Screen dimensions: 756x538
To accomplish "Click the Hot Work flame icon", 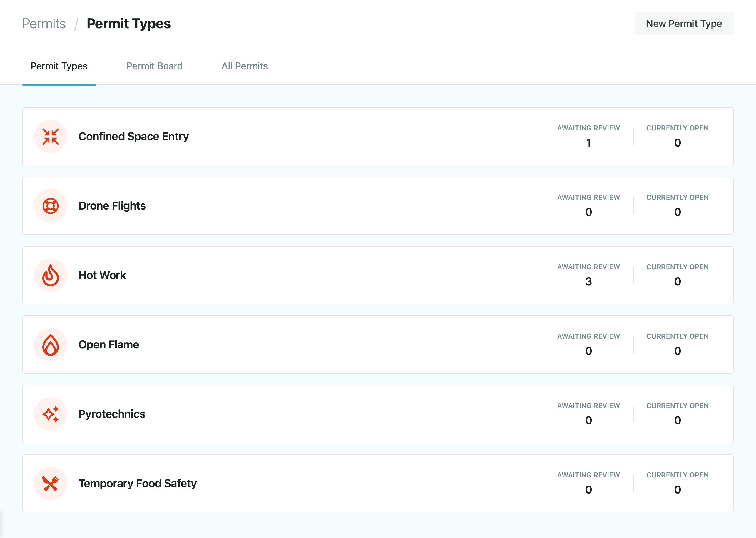I will coord(50,275).
